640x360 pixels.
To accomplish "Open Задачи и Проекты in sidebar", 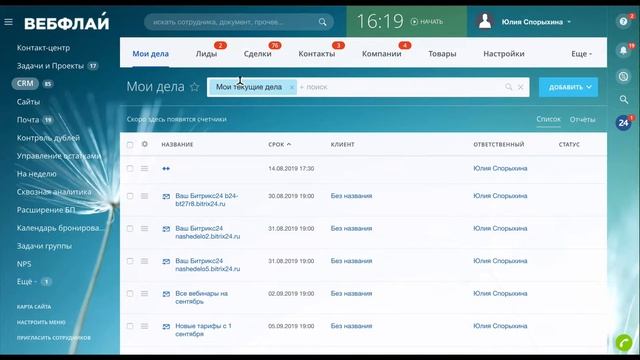I will tap(50, 66).
